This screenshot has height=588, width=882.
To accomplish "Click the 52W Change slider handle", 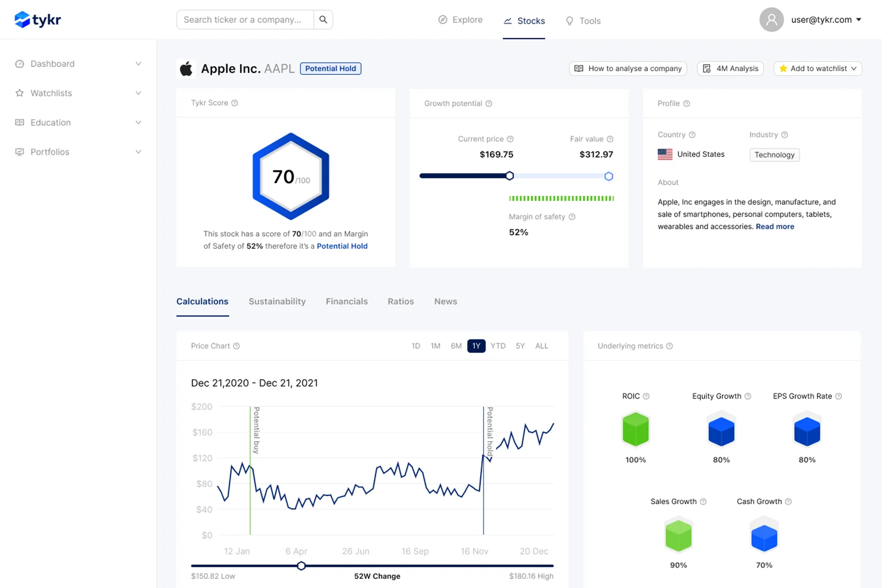I will coord(301,566).
